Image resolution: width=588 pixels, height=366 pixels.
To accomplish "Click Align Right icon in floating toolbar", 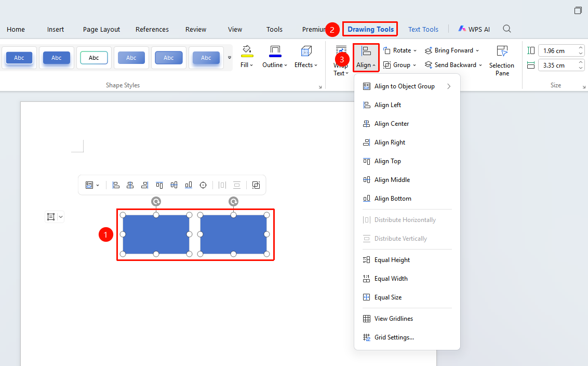I will [145, 185].
